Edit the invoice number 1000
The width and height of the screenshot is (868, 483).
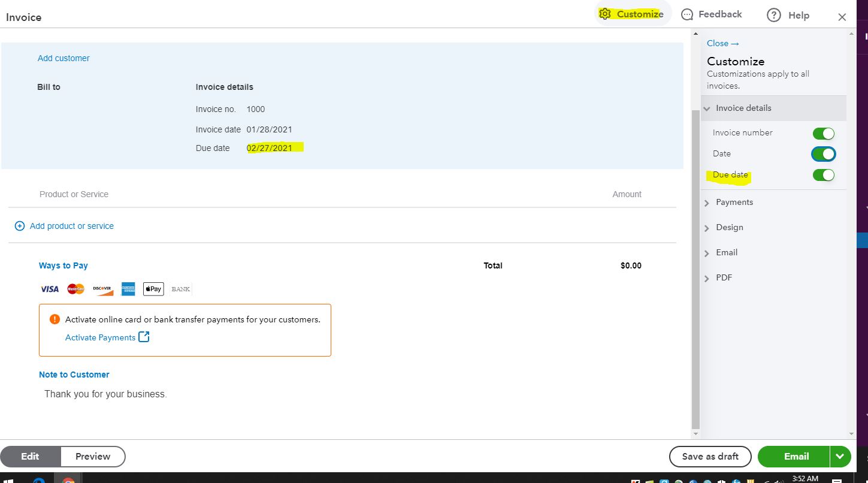tap(256, 109)
